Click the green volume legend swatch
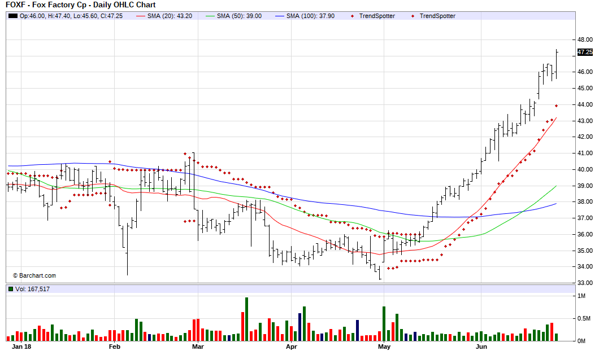599x364 pixels. click(x=11, y=289)
